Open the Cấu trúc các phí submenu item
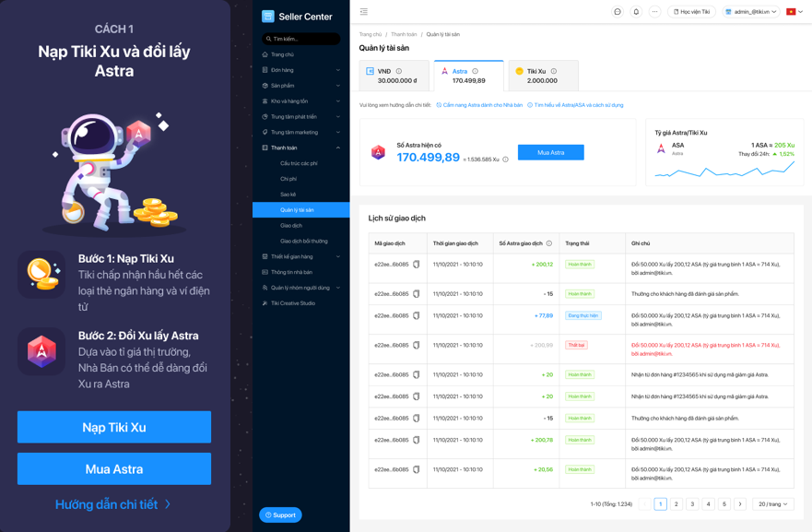This screenshot has height=532, width=812. point(300,163)
